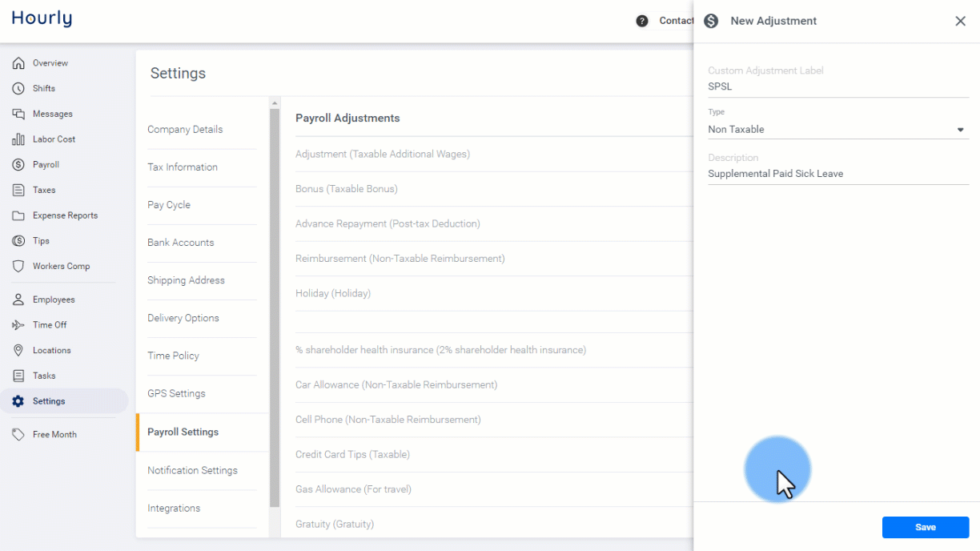This screenshot has width=980, height=551.
Task: Click the Workers Comp shield icon
Action: pos(18,267)
